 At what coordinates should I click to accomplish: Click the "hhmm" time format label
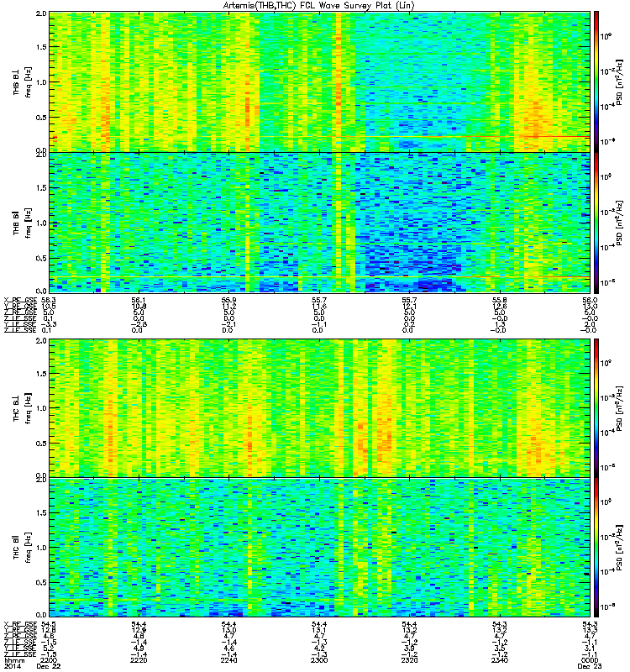(14, 660)
